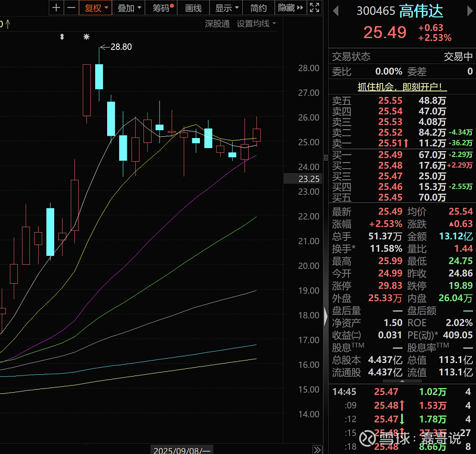Click the 23.25 crosshair price label
Viewport: 476px width, 454px height.
click(303, 179)
